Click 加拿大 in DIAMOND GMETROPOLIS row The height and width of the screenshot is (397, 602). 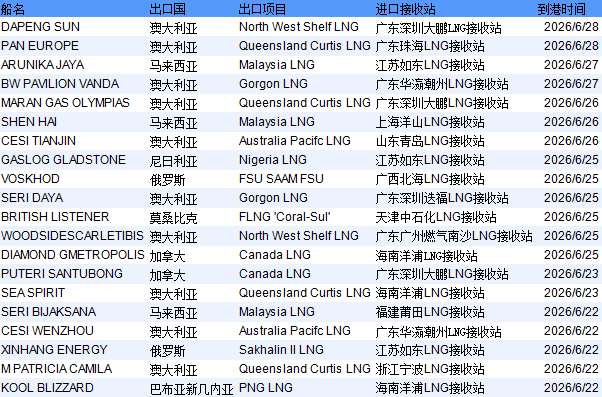click(x=167, y=256)
